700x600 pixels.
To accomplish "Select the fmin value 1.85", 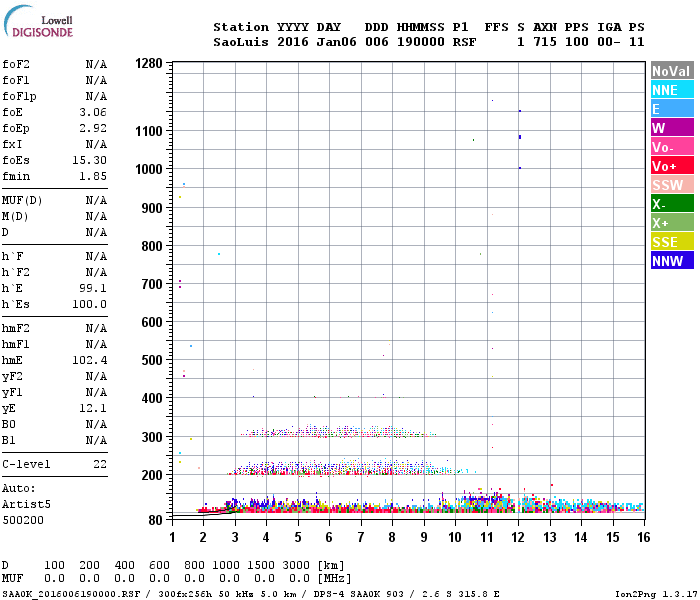I will (x=94, y=176).
